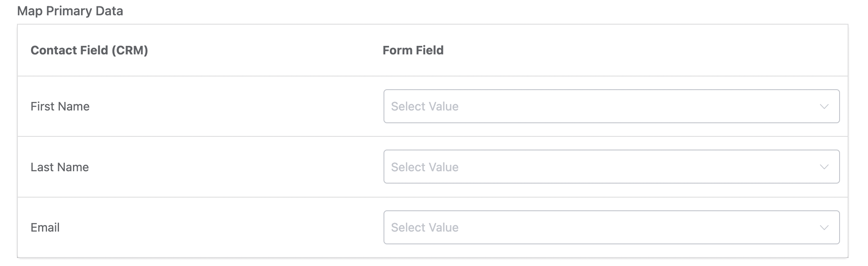Click inside the First Name mapping row
This screenshot has height=266, width=868.
[212, 106]
